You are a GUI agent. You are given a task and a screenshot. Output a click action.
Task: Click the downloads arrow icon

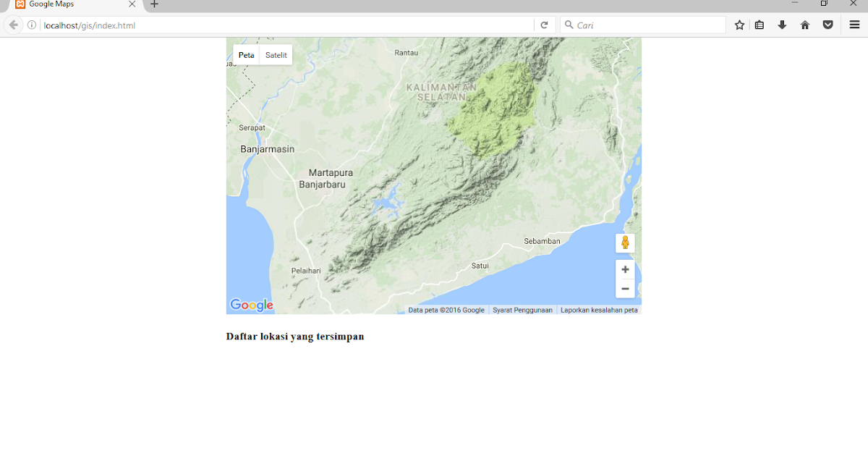pyautogui.click(x=782, y=24)
